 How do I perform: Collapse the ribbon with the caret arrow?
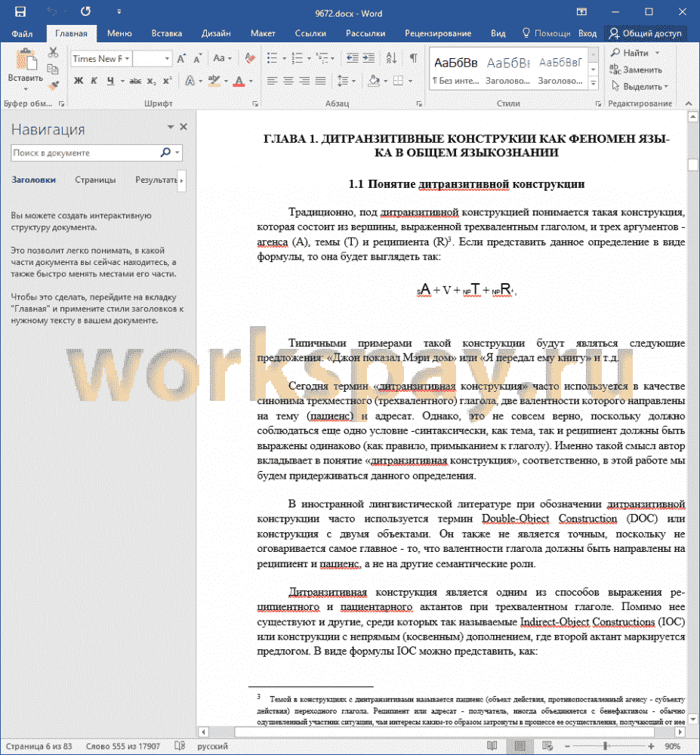[x=689, y=103]
